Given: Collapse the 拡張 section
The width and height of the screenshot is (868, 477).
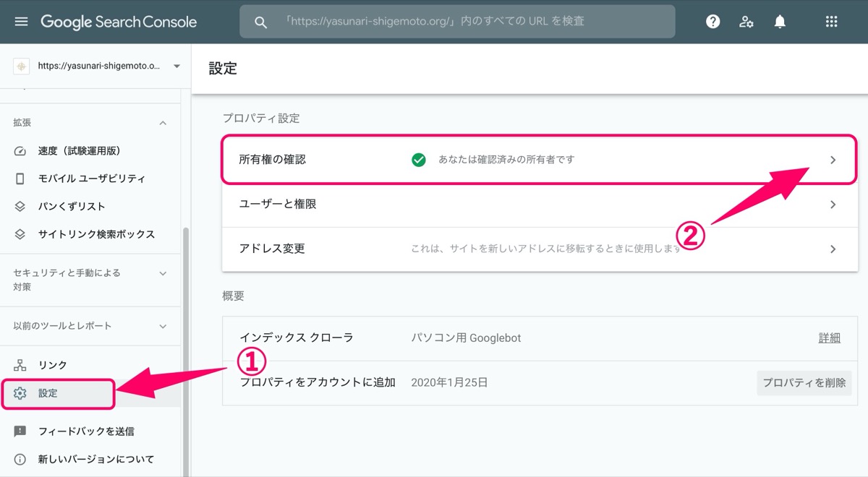Looking at the screenshot, I should tap(163, 124).
